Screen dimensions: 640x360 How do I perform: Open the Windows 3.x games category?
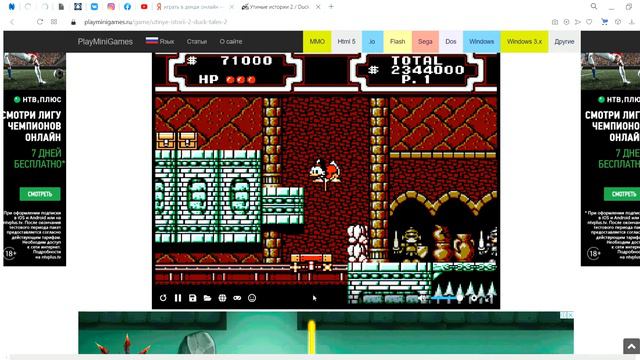[524, 42]
